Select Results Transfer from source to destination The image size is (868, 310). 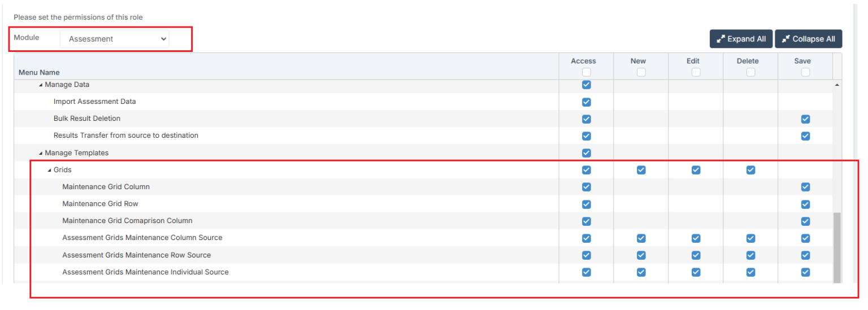click(125, 136)
